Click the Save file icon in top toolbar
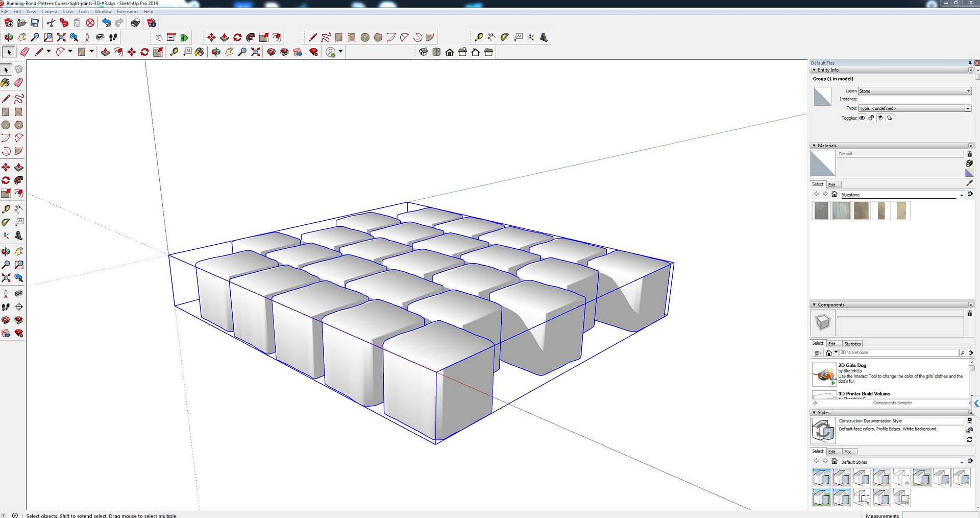The height and width of the screenshot is (518, 980). click(x=35, y=23)
